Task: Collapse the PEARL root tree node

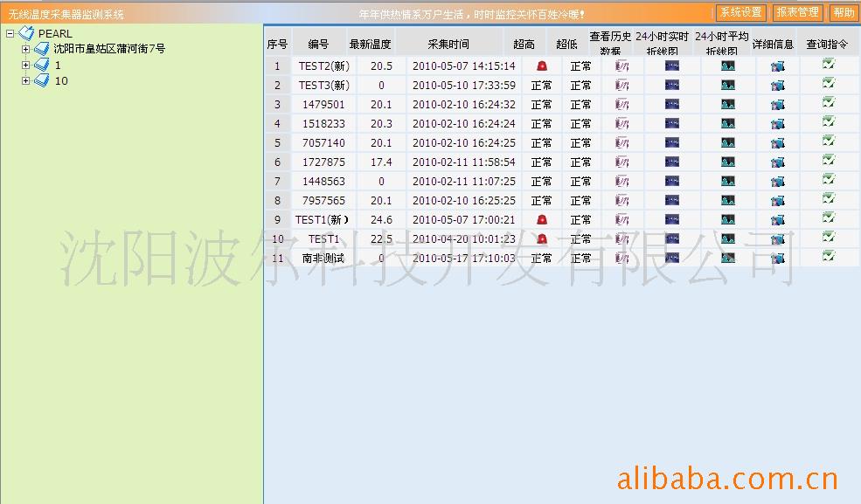Action: coord(10,33)
